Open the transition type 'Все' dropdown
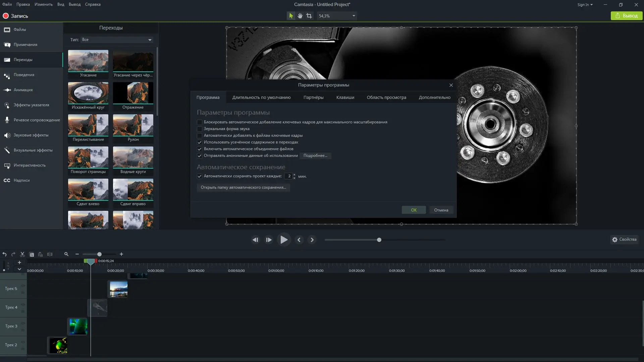This screenshot has width=644, height=362. [x=117, y=40]
